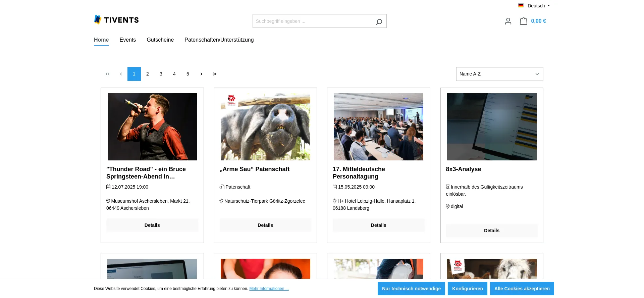Open Deutsch language dropdown
Viewport: 644px width, 298px height.
pos(534,6)
